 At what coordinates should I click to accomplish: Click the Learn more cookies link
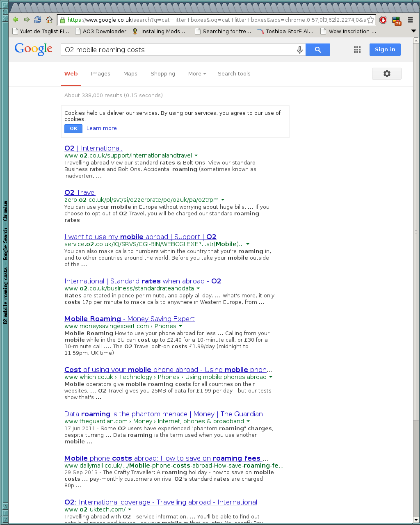coord(102,128)
